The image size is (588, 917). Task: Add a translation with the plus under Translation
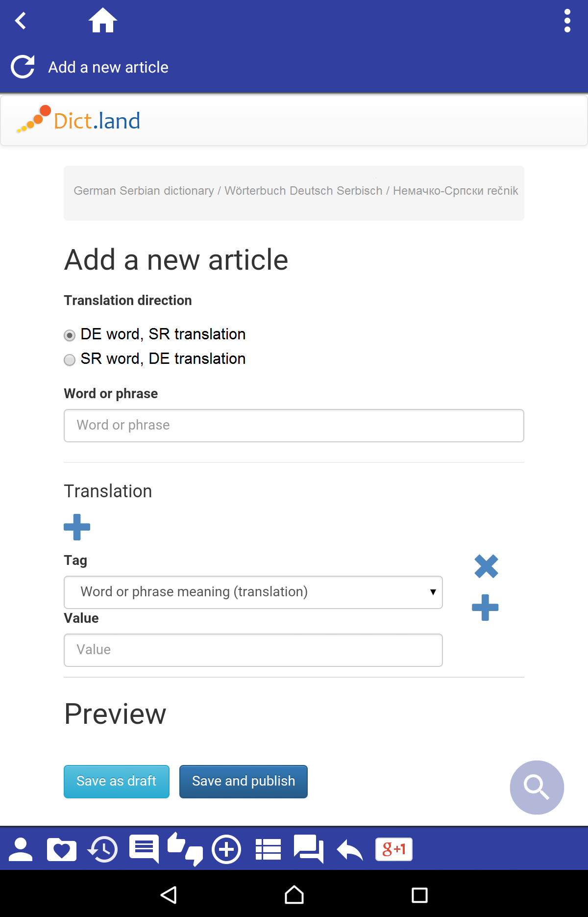[77, 527]
